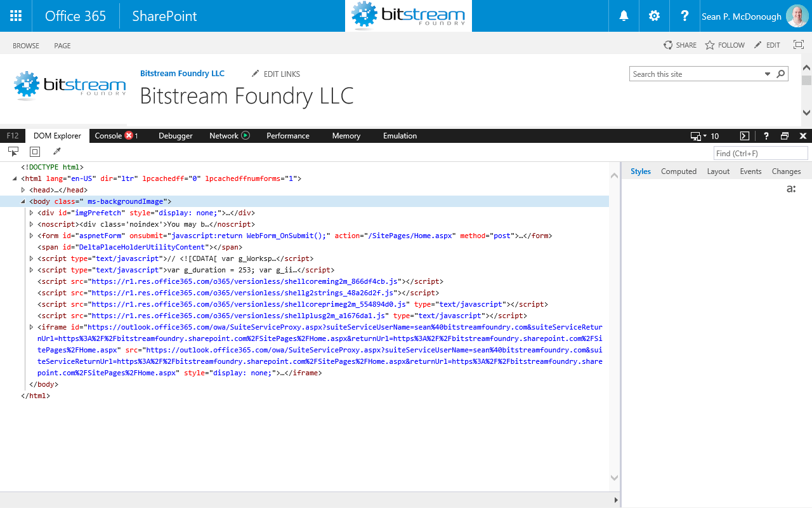
Task: Toggle the pseudo-class a: panel
Action: (x=790, y=189)
